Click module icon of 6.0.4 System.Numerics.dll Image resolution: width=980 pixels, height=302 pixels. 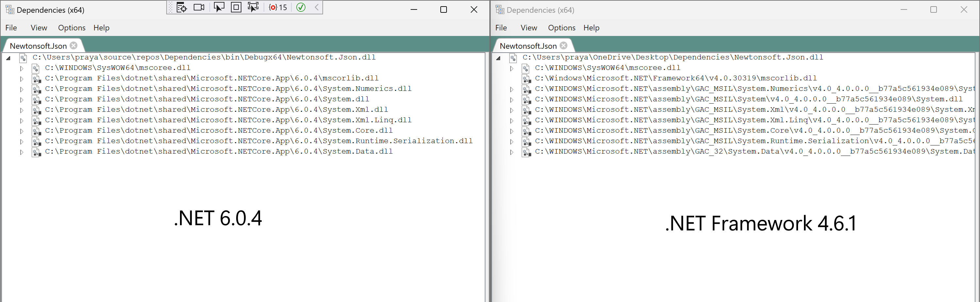coord(36,90)
